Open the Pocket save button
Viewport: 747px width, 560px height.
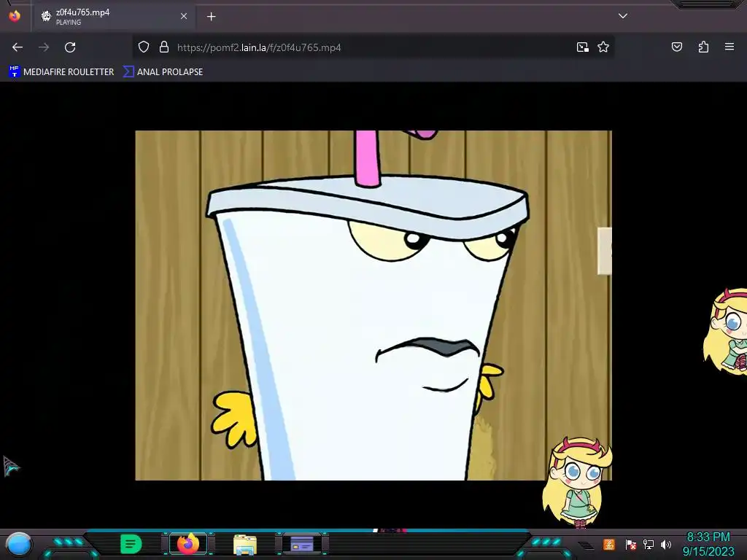(x=677, y=47)
